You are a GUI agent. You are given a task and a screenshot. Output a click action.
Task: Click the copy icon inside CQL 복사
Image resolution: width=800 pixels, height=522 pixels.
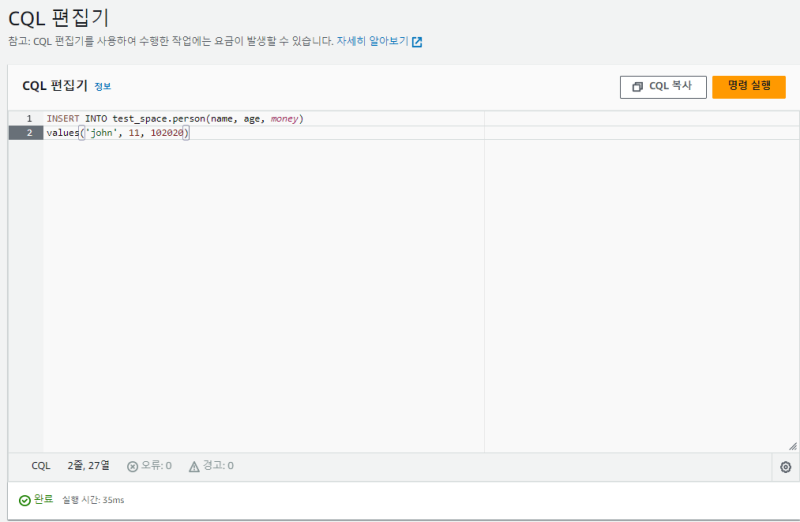click(637, 87)
